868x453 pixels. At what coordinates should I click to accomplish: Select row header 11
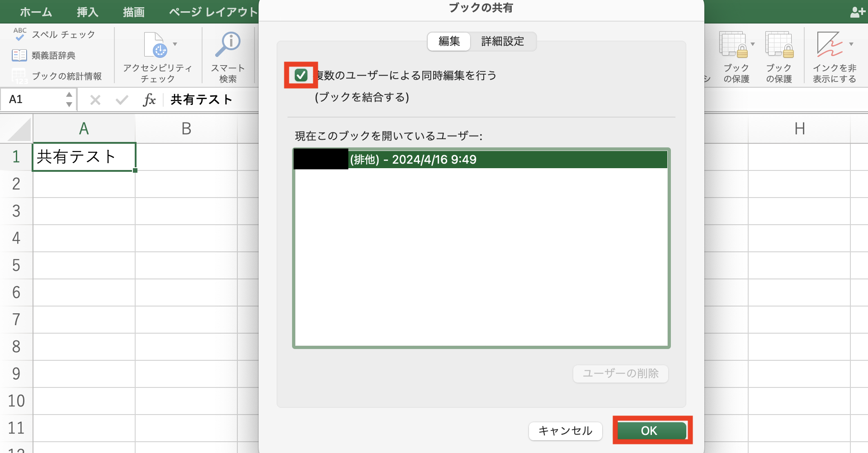pyautogui.click(x=16, y=428)
